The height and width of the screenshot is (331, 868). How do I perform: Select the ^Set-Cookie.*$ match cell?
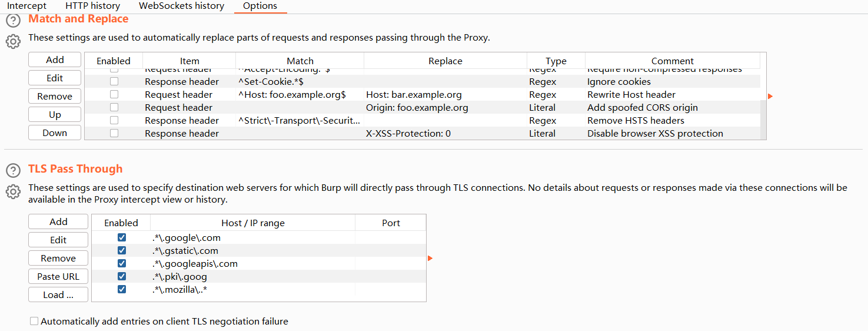tap(300, 81)
